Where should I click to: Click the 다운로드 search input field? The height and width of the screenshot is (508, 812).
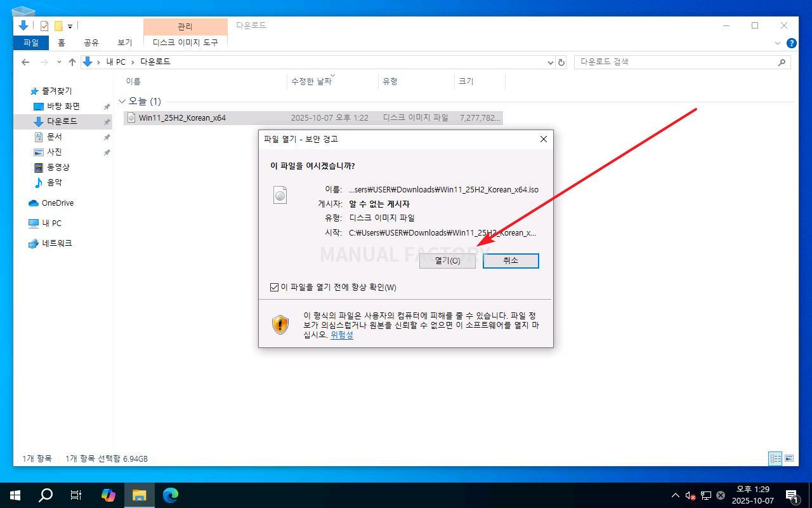676,62
